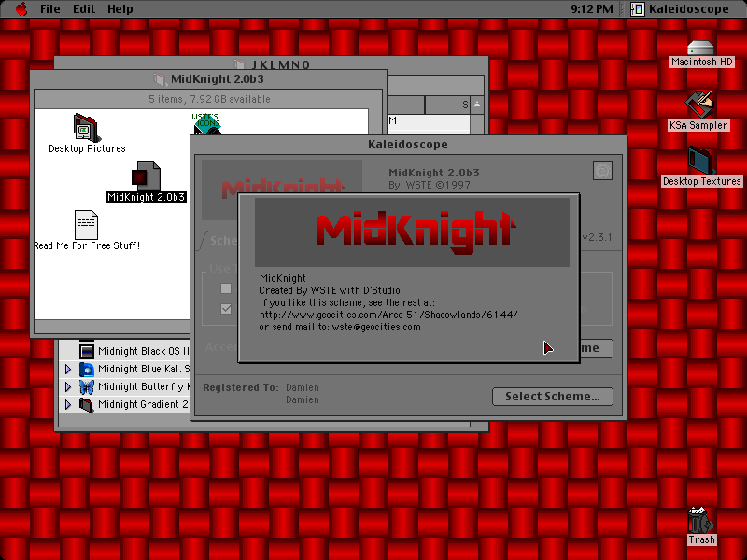Select the Read Me For Free Stuff! document

coord(86,225)
